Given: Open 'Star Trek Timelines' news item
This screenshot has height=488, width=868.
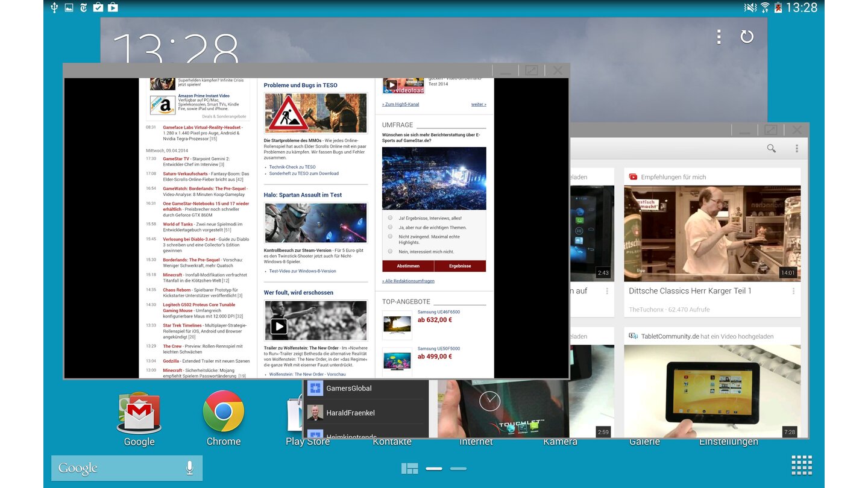Looking at the screenshot, I should pyautogui.click(x=205, y=331).
